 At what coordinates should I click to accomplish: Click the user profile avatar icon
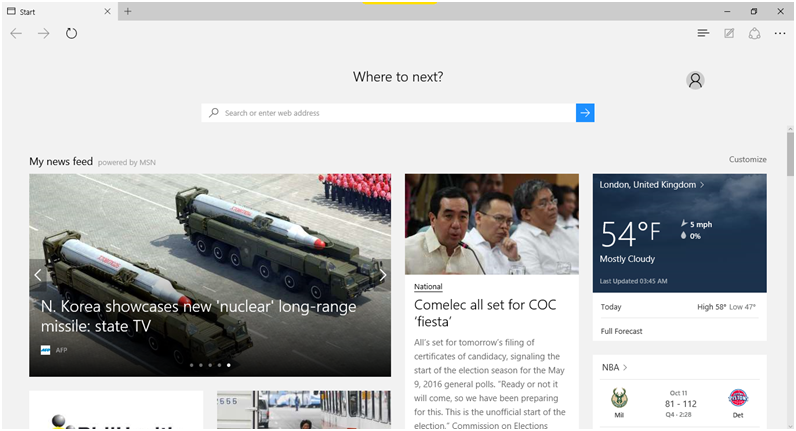coord(695,81)
